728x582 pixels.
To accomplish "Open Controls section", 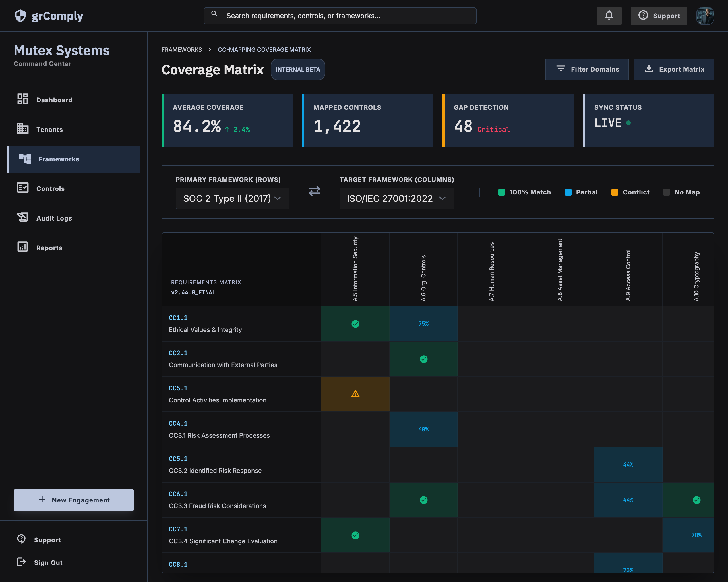I will (74, 189).
